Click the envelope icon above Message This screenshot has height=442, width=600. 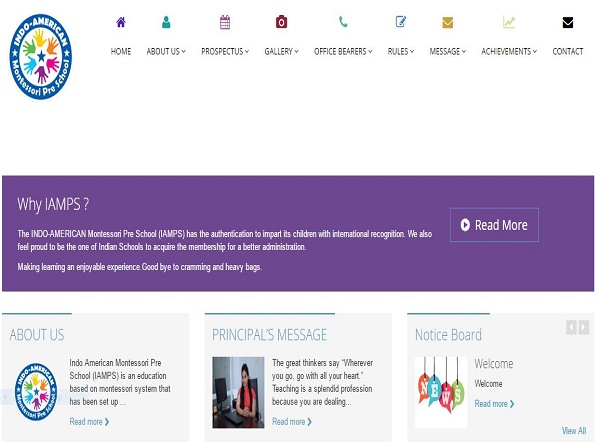448,22
